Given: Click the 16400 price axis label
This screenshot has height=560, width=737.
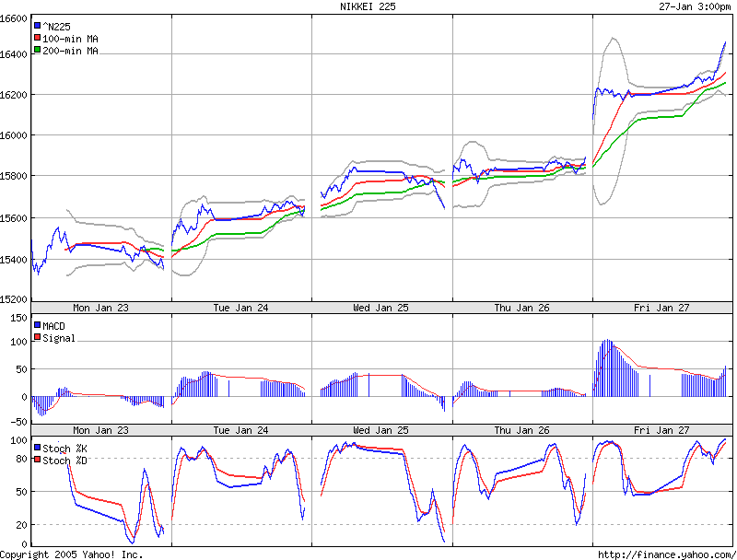Looking at the screenshot, I should [x=14, y=54].
